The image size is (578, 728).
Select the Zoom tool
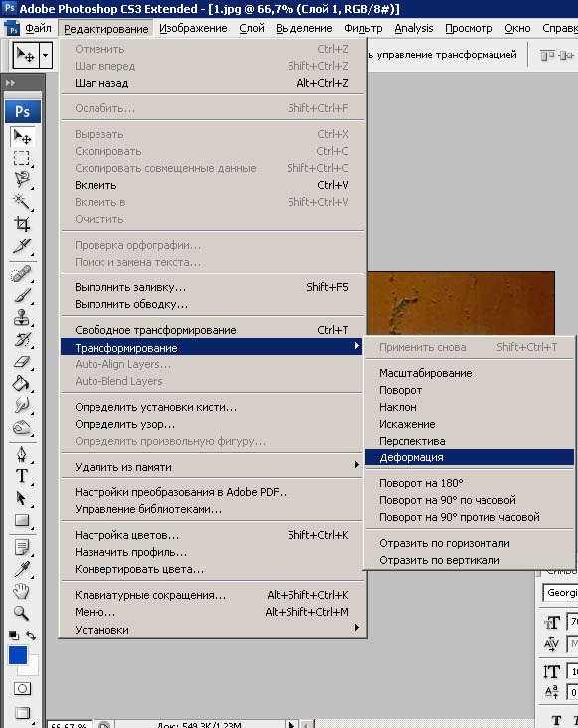[x=22, y=613]
